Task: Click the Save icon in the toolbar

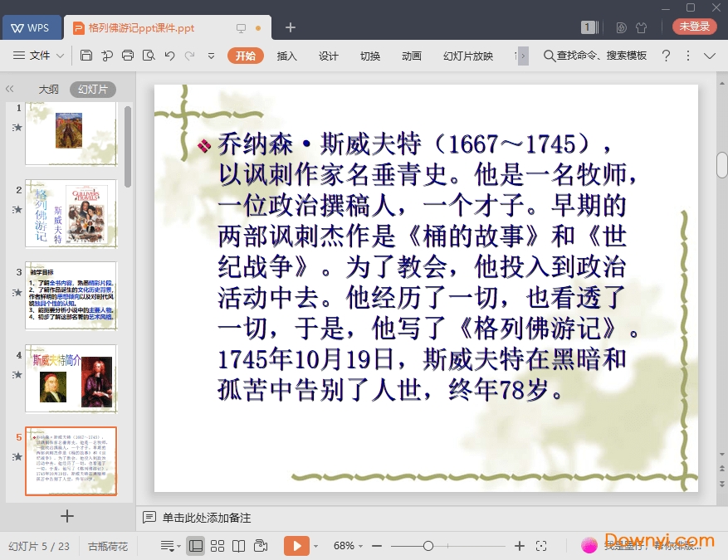Action: pos(86,56)
